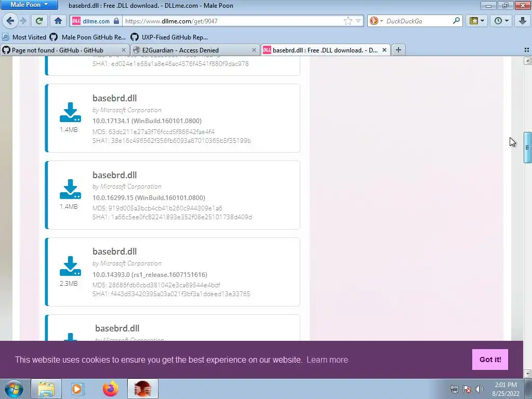Click the scrollbar up arrow

point(527,61)
